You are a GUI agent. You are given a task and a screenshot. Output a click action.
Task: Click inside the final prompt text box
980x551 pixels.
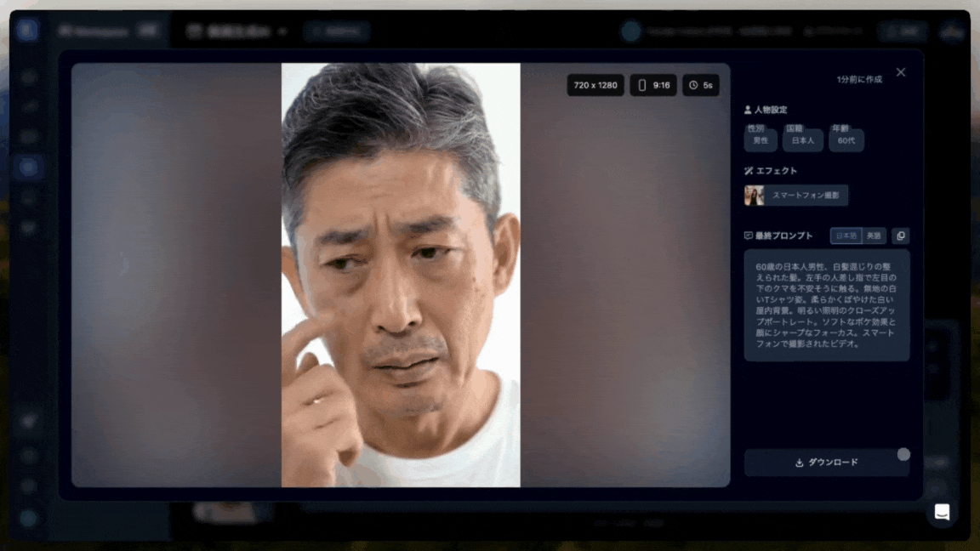[826, 304]
